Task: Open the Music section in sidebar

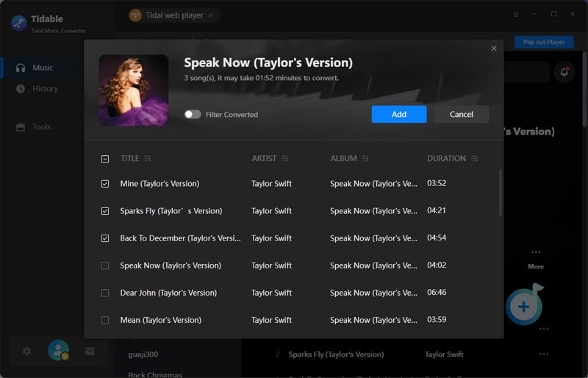Action: 43,68
